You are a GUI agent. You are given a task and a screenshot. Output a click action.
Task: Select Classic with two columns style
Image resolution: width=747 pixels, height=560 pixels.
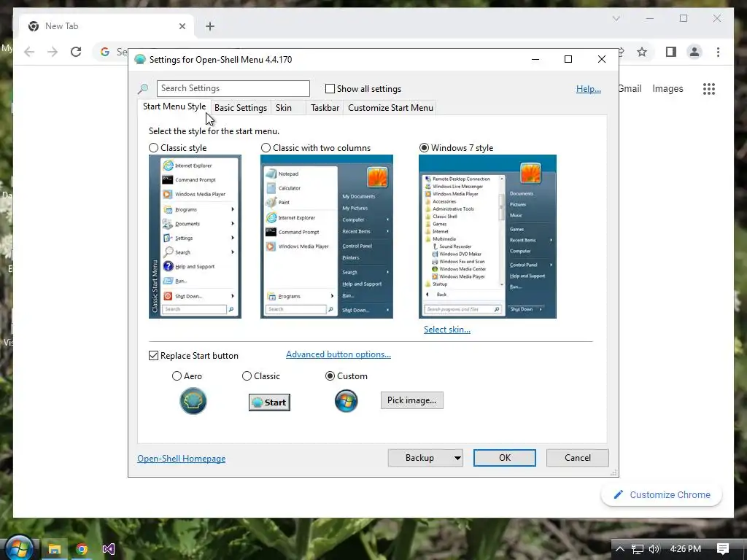(x=266, y=147)
